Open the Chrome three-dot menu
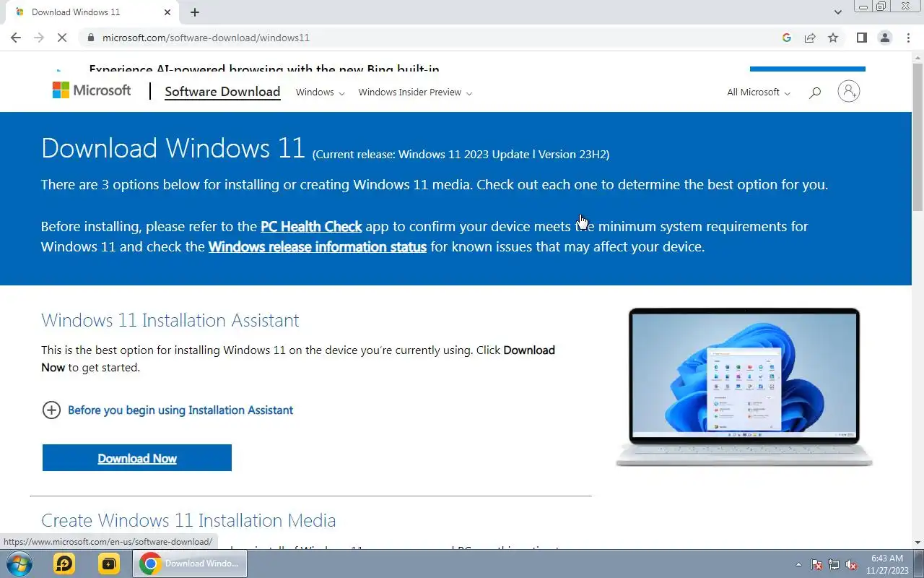The height and width of the screenshot is (578, 924). point(908,38)
